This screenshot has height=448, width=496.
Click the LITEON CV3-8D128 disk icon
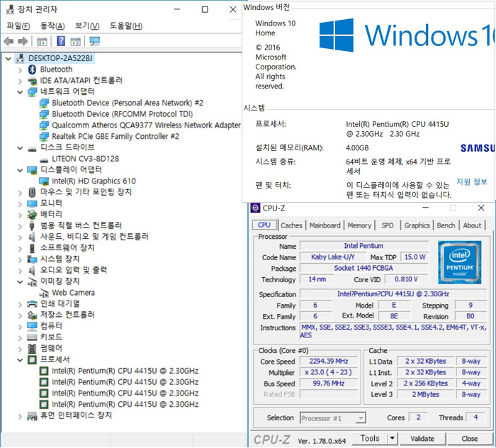[x=44, y=159]
